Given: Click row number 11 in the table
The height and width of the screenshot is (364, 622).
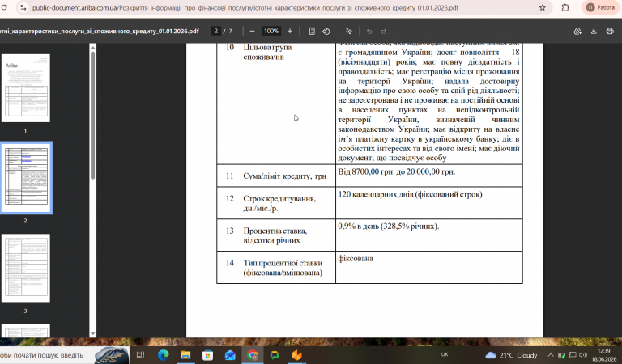Looking at the screenshot, I should pyautogui.click(x=230, y=176).
